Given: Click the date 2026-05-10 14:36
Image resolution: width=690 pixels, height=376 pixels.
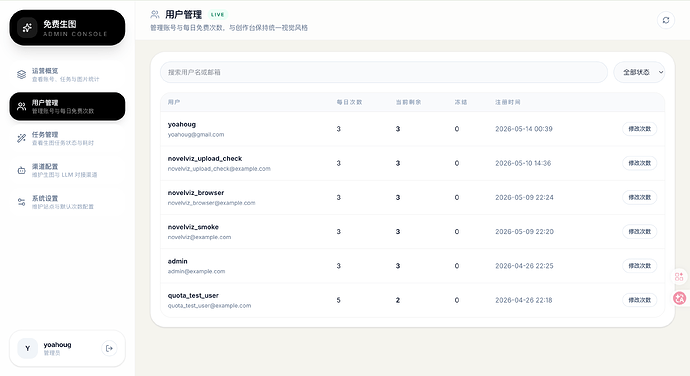Looking at the screenshot, I should [x=523, y=163].
